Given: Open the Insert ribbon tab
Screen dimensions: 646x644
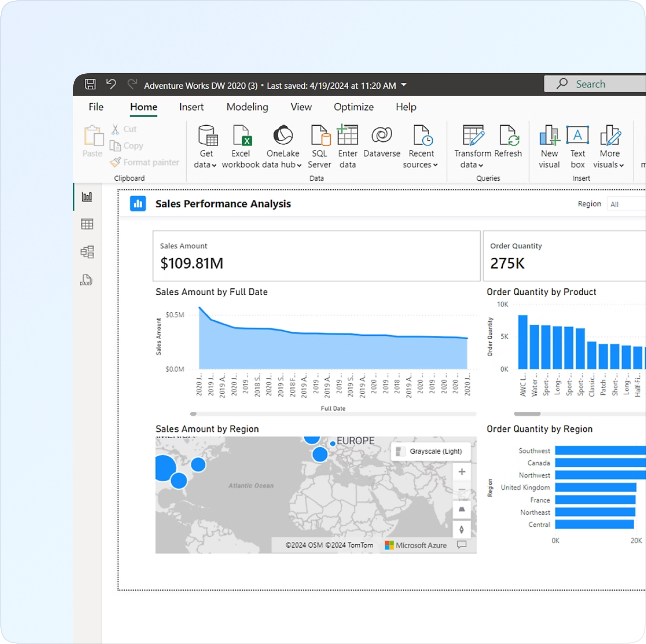Looking at the screenshot, I should pyautogui.click(x=191, y=107).
